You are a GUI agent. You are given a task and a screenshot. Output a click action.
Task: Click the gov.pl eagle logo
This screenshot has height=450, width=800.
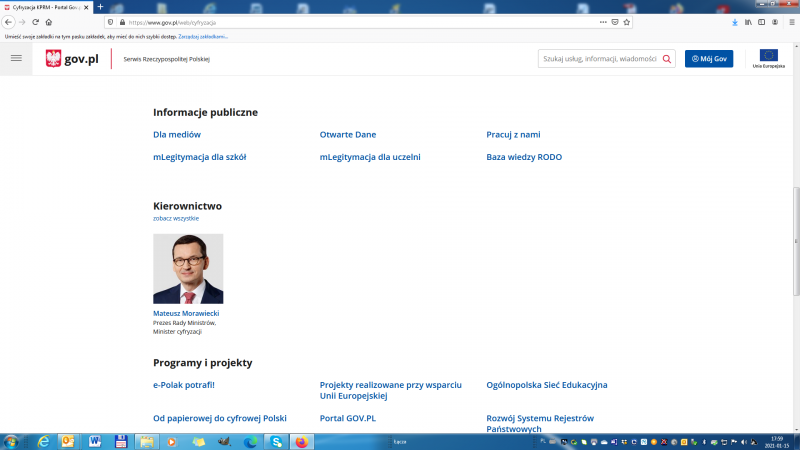54,59
